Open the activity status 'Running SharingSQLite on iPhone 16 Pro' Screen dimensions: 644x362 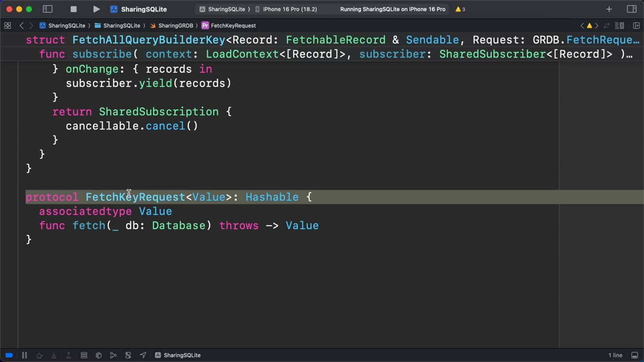(x=392, y=9)
